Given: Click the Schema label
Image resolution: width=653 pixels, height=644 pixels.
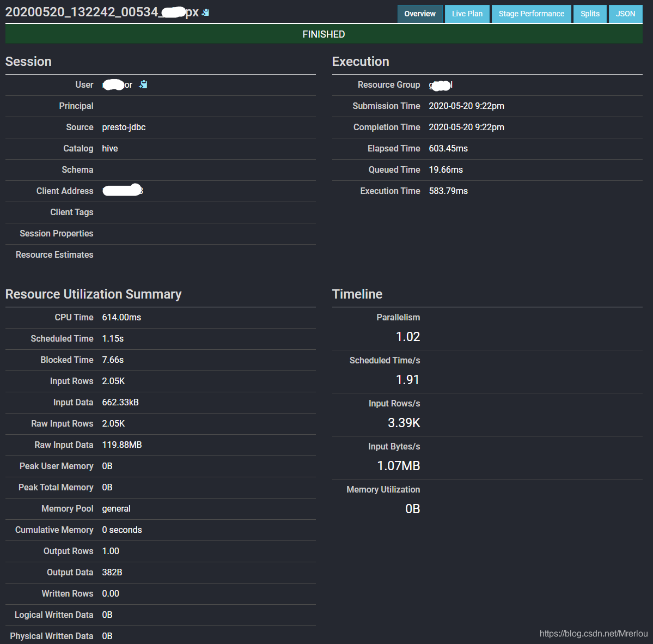Looking at the screenshot, I should (x=77, y=169).
